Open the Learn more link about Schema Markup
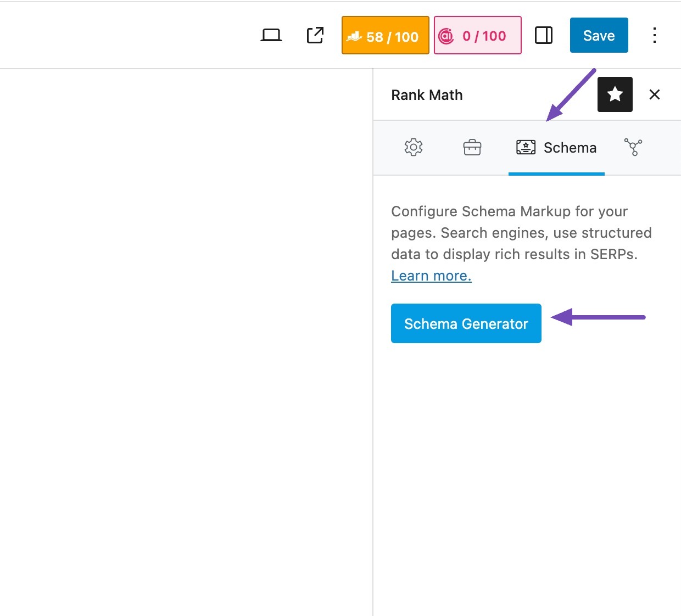Image resolution: width=681 pixels, height=616 pixels. point(431,275)
